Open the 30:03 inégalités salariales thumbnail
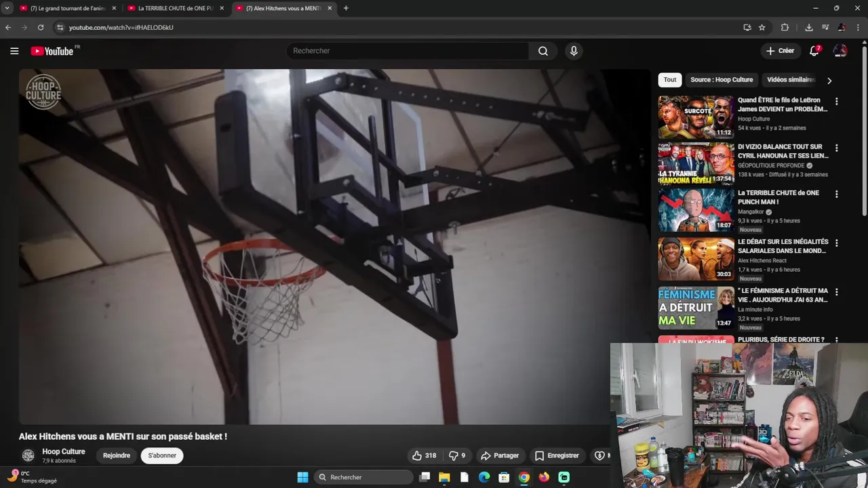868x488 pixels. pyautogui.click(x=696, y=259)
